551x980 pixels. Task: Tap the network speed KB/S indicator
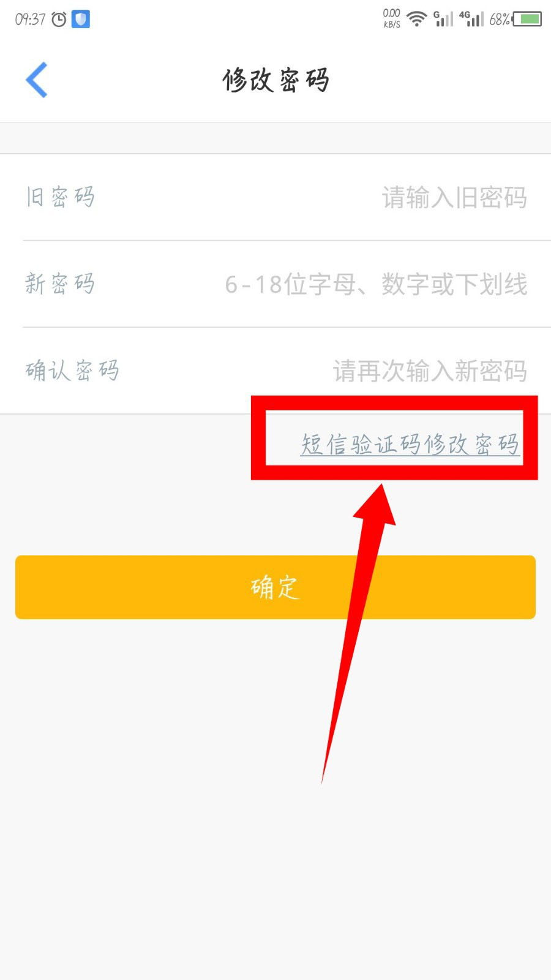pos(392,18)
